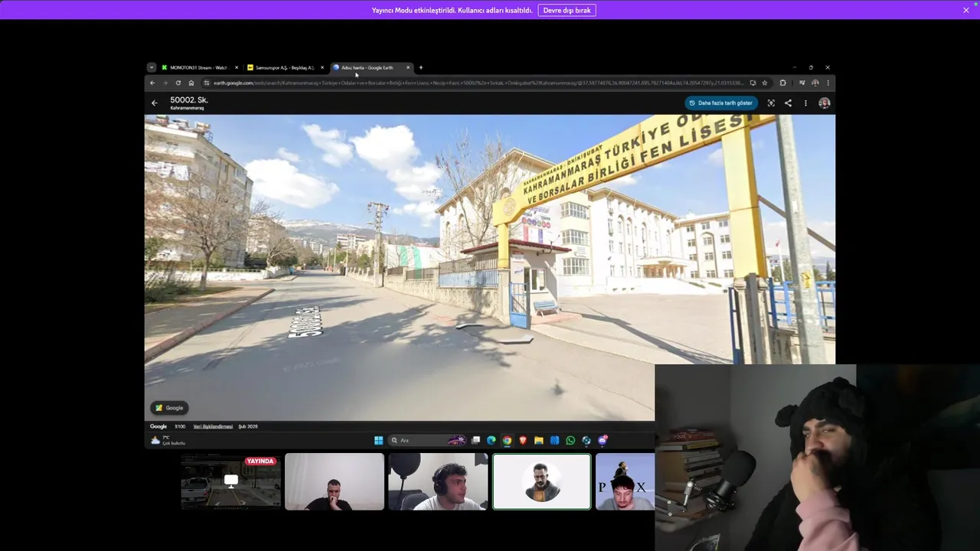Open the browser extensions puzzle icon
The image size is (980, 551).
pos(782,83)
